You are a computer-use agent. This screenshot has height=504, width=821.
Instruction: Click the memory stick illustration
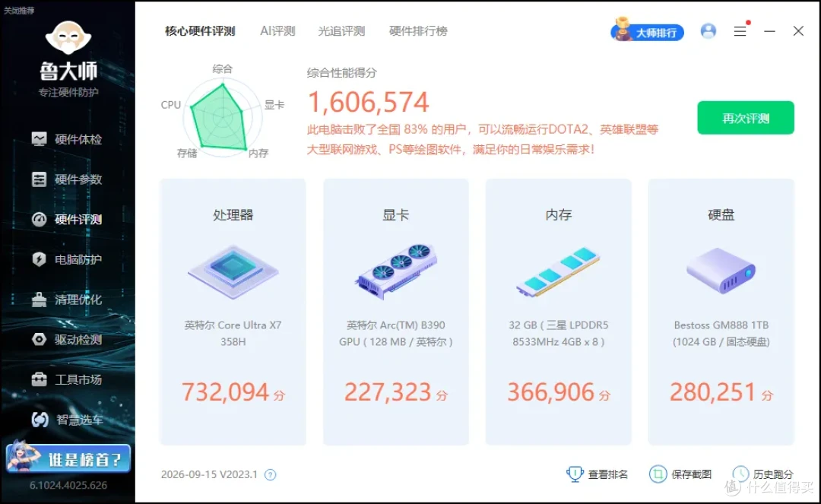[558, 271]
